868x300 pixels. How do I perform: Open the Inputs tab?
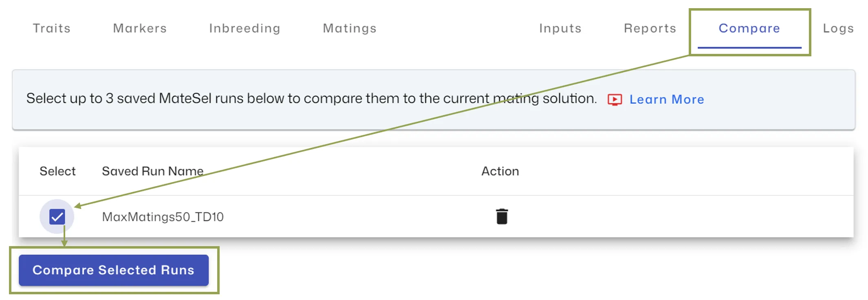click(560, 28)
